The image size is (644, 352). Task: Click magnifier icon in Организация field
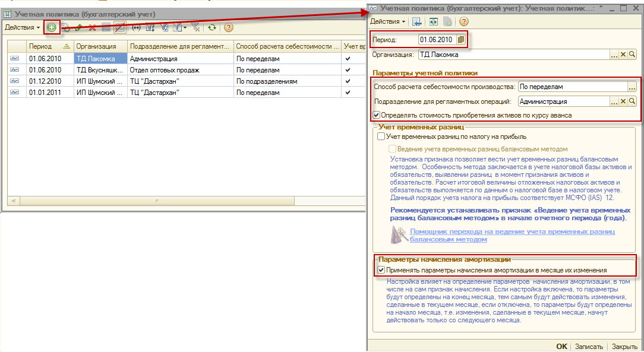tap(632, 55)
